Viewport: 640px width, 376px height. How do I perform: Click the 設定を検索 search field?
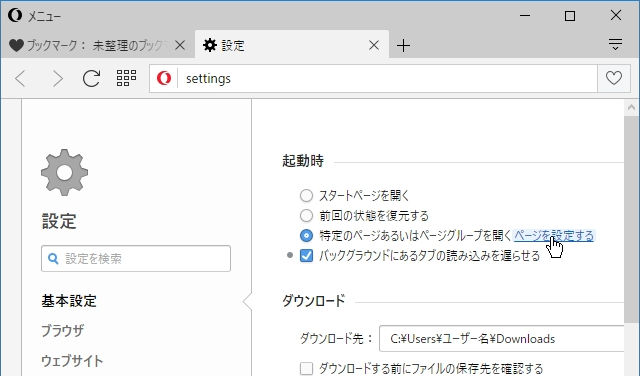tap(136, 258)
